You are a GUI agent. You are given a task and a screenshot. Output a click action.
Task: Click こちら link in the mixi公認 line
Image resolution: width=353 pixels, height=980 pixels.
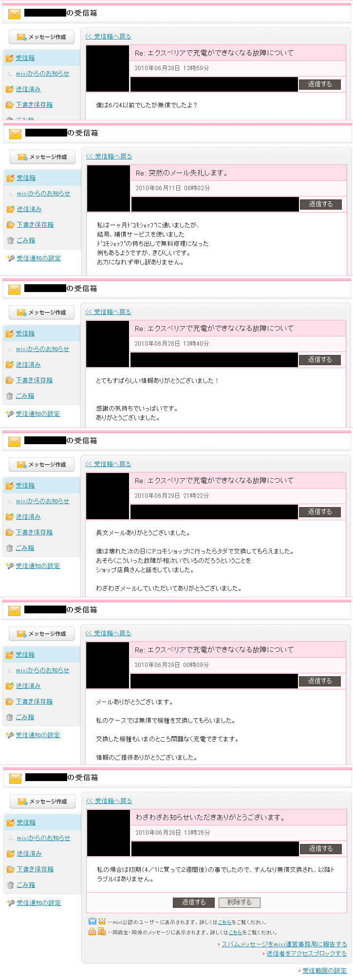[x=224, y=922]
